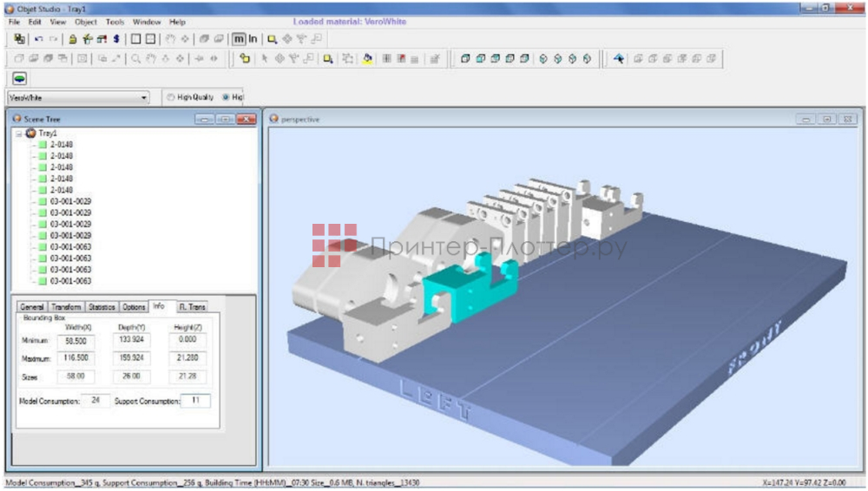The width and height of the screenshot is (868, 491).
Task: Click the Model Consumption value 24
Action: click(95, 400)
